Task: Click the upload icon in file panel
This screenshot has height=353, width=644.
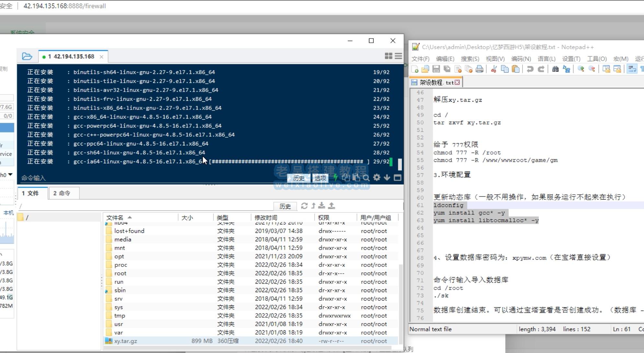Action: coord(331,206)
